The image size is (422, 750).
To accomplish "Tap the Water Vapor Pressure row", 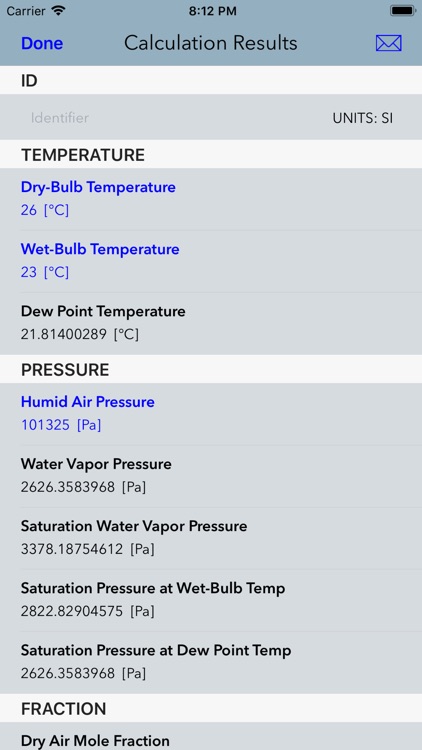I will pos(211,476).
